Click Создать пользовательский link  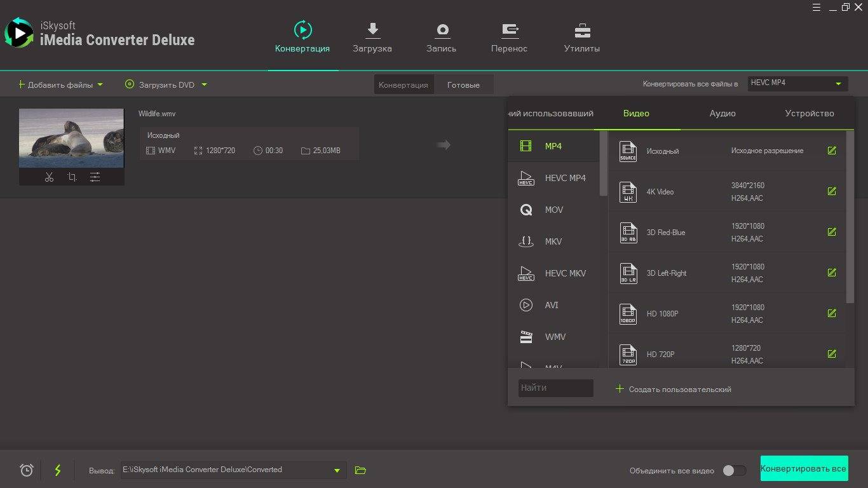tap(674, 389)
